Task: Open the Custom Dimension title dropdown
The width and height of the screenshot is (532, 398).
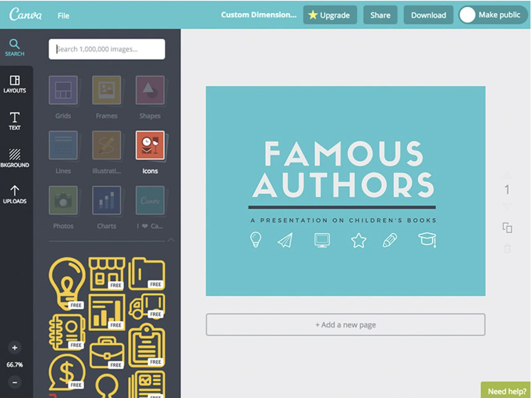Action: pyautogui.click(x=258, y=15)
